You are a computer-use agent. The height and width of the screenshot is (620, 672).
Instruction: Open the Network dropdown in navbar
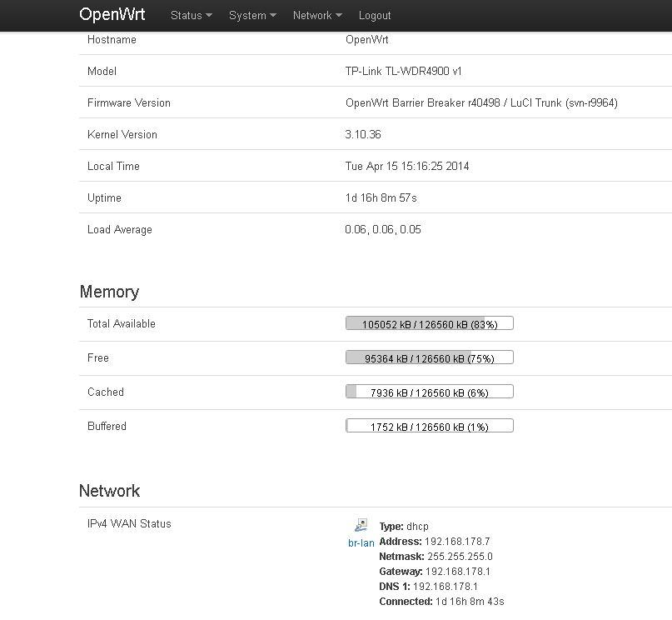(317, 16)
